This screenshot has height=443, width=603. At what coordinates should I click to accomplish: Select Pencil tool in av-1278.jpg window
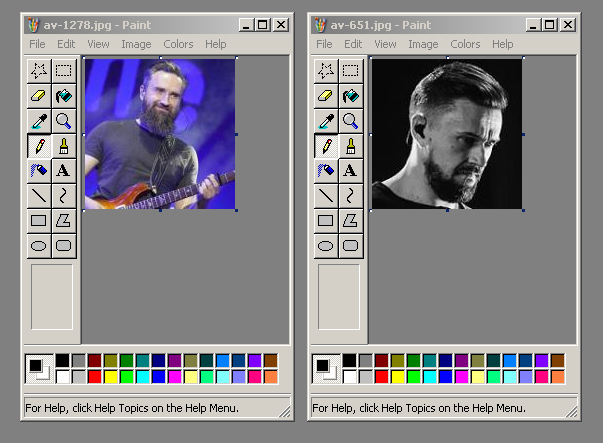pos(39,146)
